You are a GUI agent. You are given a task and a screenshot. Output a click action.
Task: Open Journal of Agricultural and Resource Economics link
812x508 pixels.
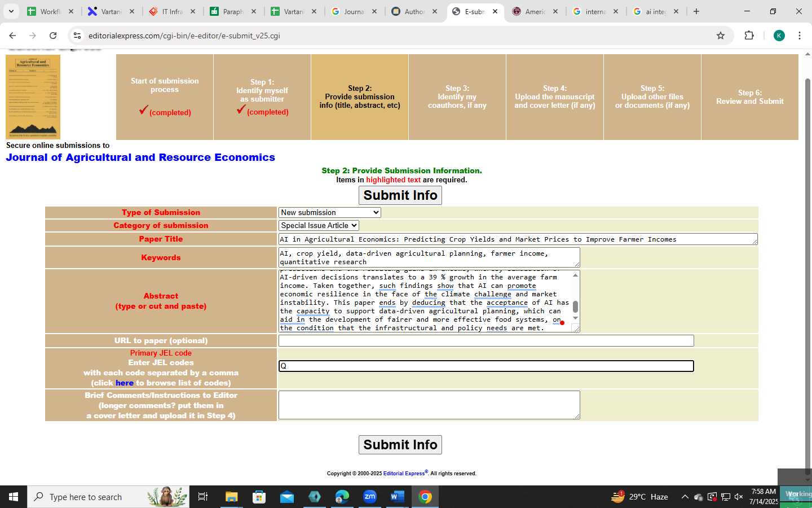click(x=140, y=157)
